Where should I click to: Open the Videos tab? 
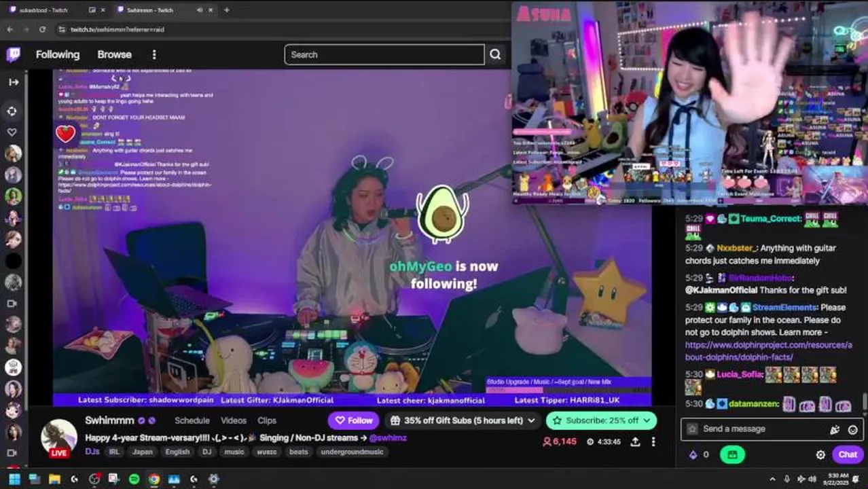234,420
